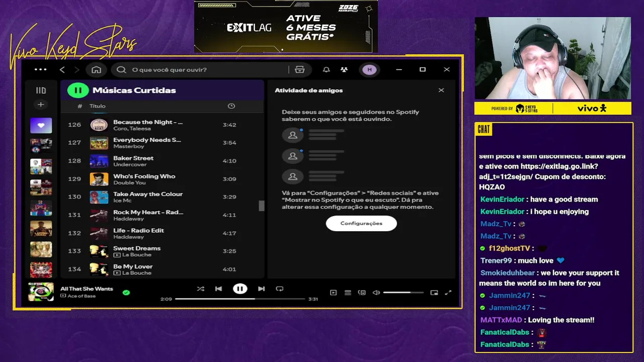Expand Your Library sidebar icon
Screen dimensions: 644x362
tap(41, 90)
